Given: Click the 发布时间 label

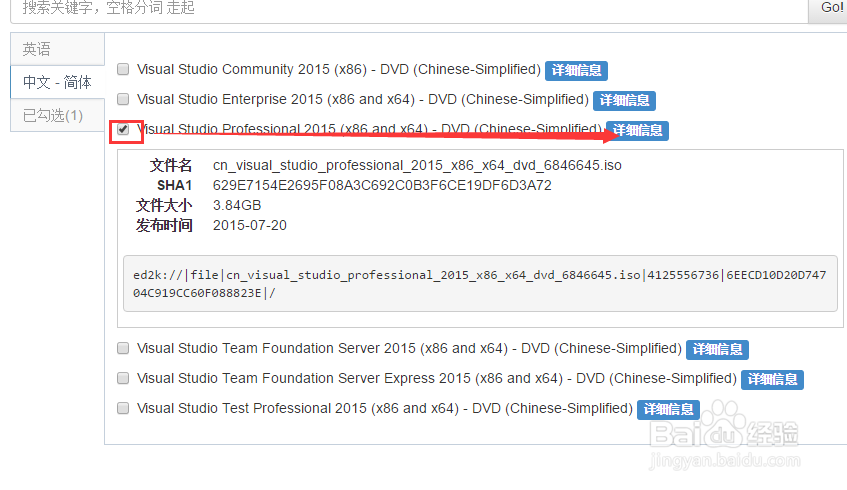Looking at the screenshot, I should tap(164, 225).
